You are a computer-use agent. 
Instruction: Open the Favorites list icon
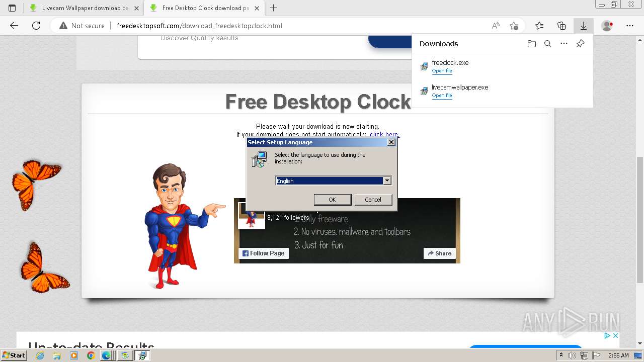tap(539, 26)
